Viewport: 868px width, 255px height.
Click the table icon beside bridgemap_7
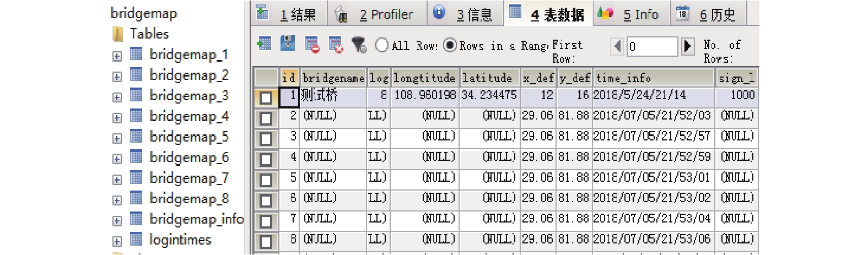(136, 177)
